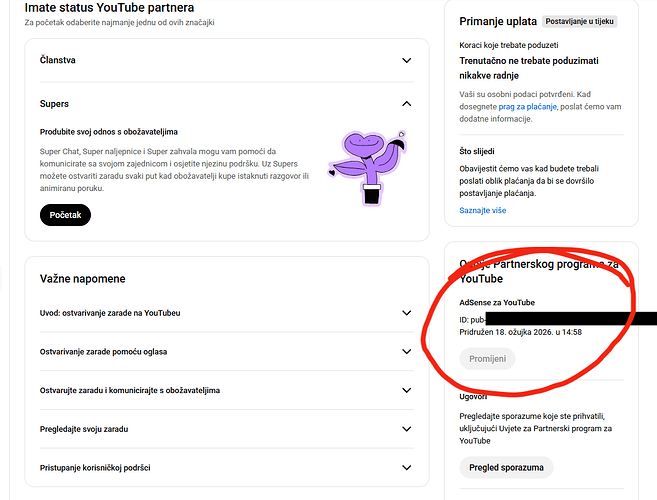Expand 'Uvod: ostvarivanje zarade na YouTubeu'
Screen dimensions: 657x500
(x=406, y=313)
